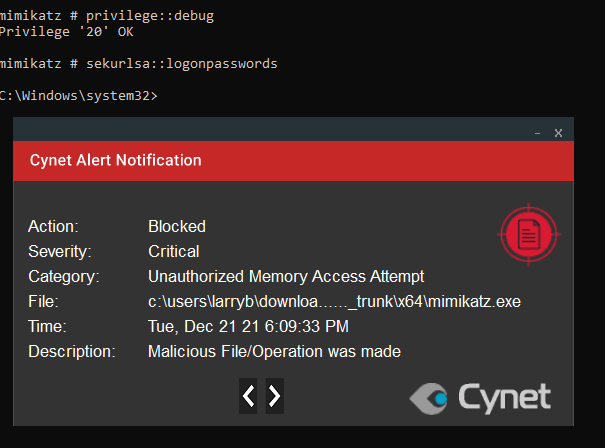Select 'Unauthorized Memory Access Attempt' category text
The image size is (605, 448).
coord(286,277)
